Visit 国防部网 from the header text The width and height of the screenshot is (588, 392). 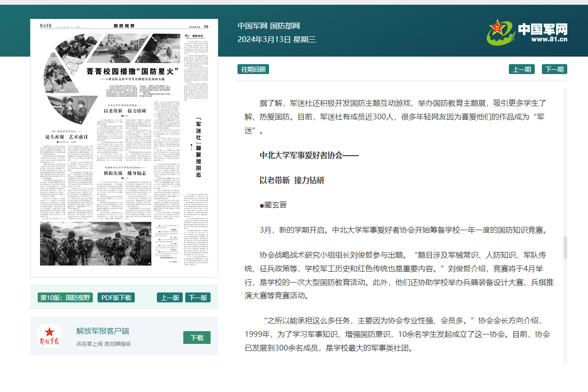(x=285, y=26)
